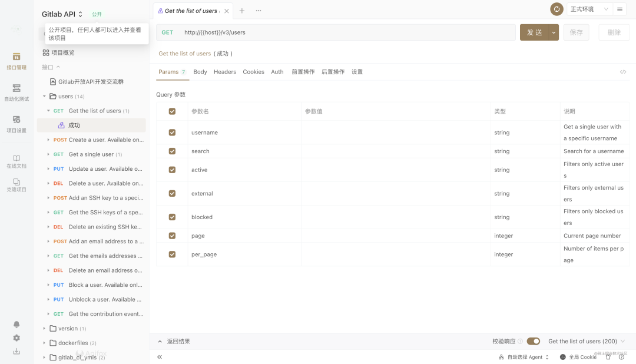
Task: Uncheck the per_page parameter checkbox
Action: pos(172,254)
